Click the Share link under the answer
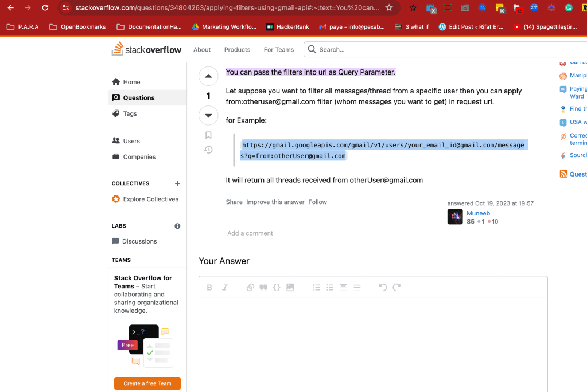This screenshot has width=587, height=392. pyautogui.click(x=234, y=202)
